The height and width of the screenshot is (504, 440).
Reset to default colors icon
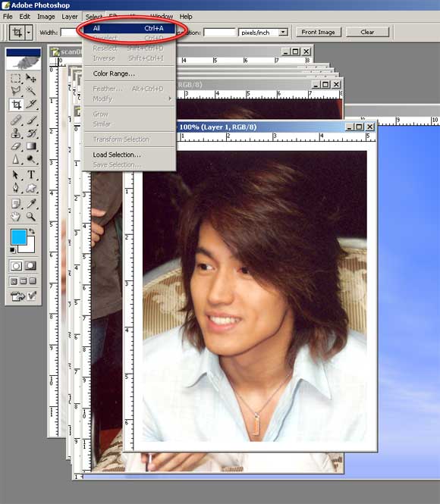click(x=13, y=250)
